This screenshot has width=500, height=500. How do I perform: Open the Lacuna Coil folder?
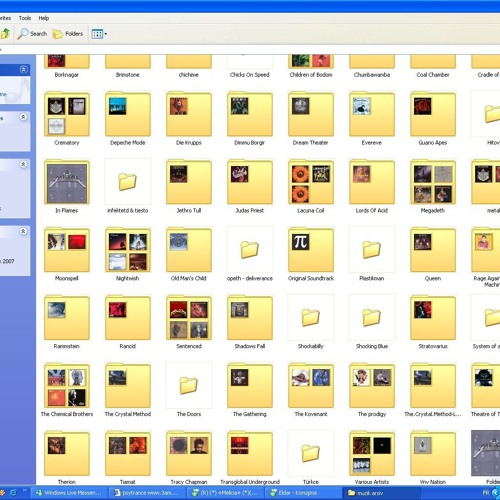[311, 182]
